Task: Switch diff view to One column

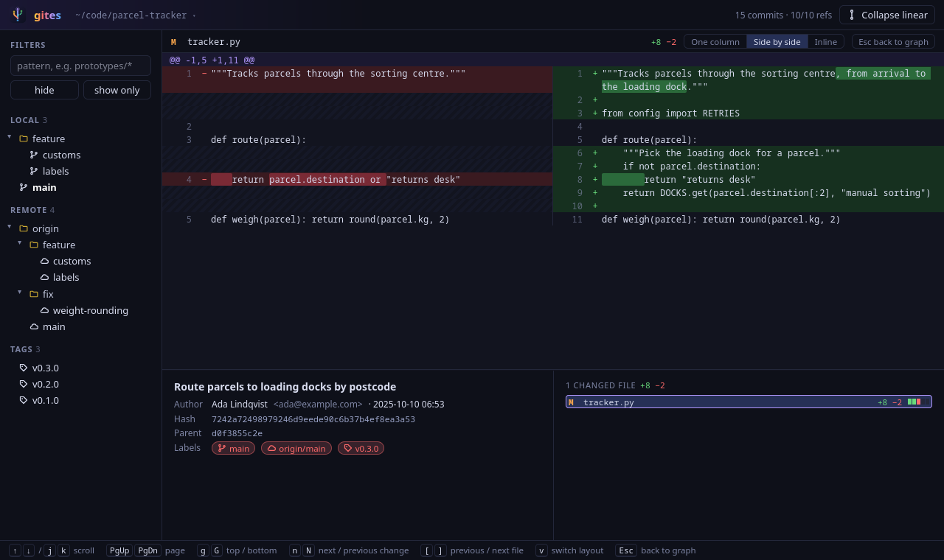Action: point(715,41)
